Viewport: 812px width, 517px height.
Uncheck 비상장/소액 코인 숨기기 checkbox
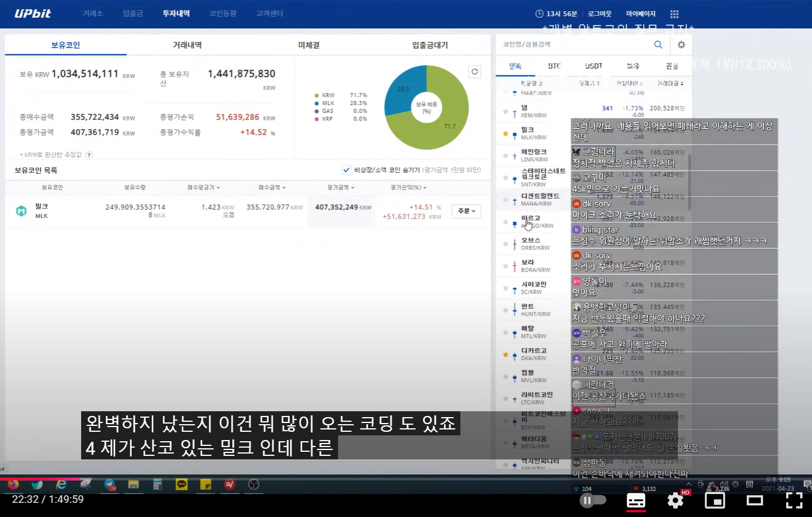pos(346,170)
